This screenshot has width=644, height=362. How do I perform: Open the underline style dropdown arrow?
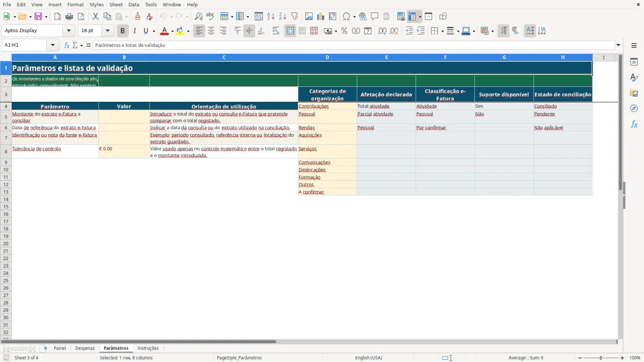click(153, 31)
